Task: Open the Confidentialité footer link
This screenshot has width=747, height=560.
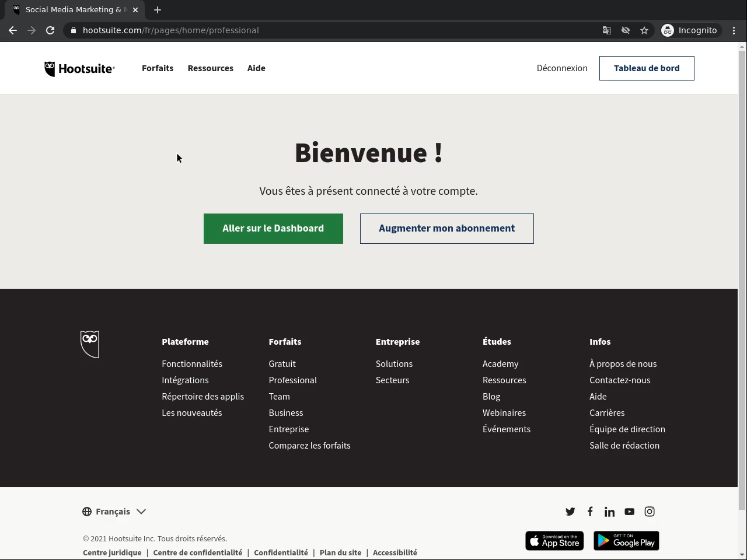Action: tap(281, 553)
